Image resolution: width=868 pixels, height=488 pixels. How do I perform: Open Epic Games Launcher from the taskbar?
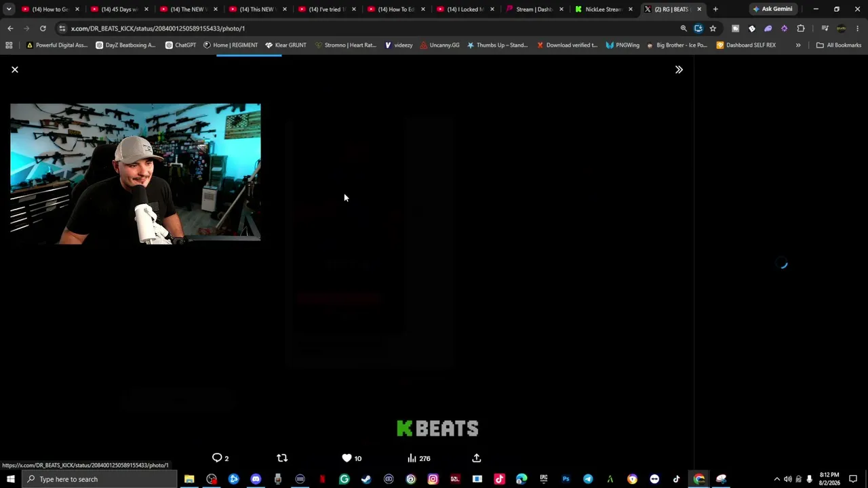tap(543, 479)
